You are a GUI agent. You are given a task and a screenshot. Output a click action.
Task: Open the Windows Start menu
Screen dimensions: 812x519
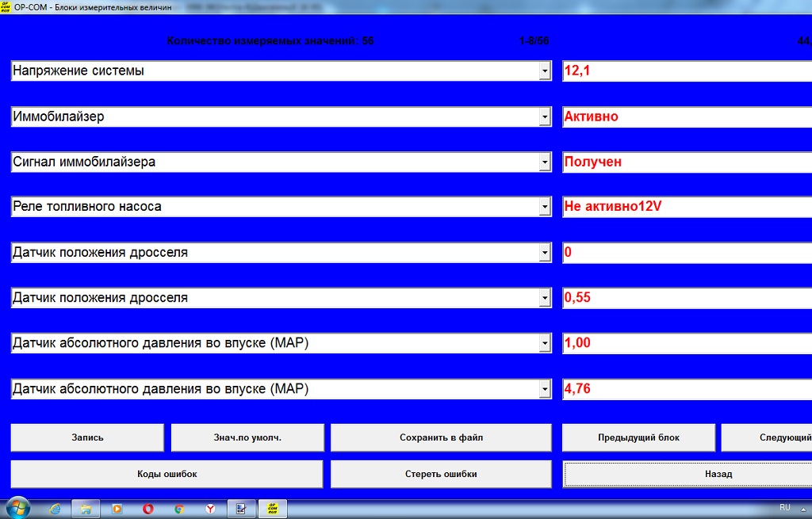(x=17, y=508)
